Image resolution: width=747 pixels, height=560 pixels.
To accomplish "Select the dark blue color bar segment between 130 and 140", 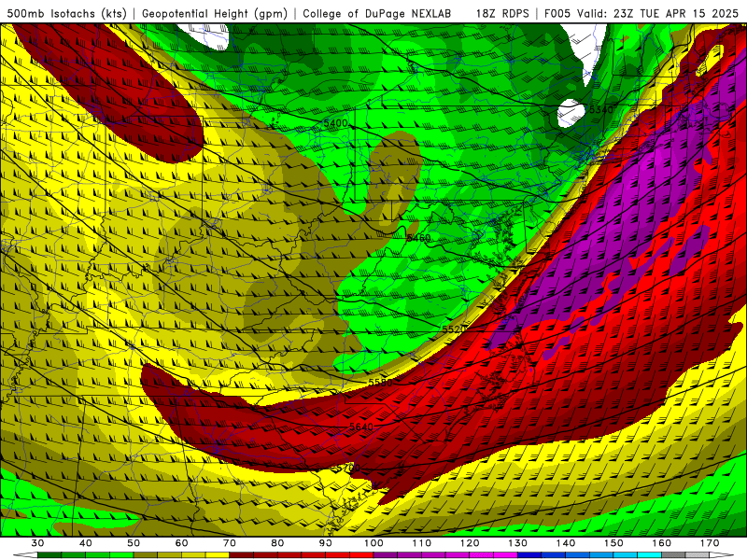I will coord(529,555).
